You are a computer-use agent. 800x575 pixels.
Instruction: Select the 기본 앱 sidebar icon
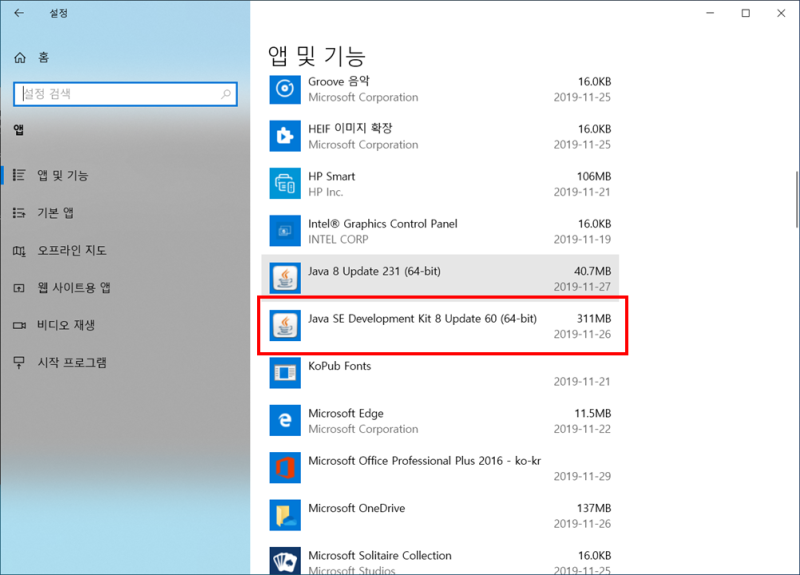click(19, 213)
